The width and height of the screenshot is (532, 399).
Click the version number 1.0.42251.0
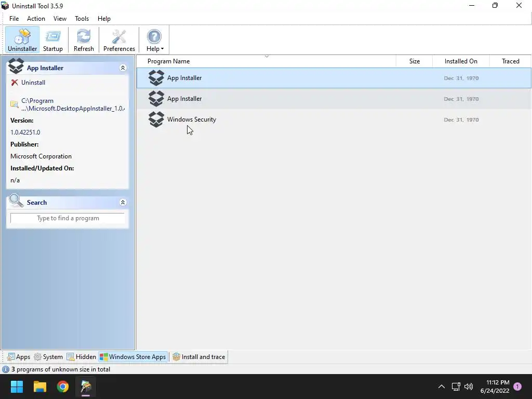(25, 132)
